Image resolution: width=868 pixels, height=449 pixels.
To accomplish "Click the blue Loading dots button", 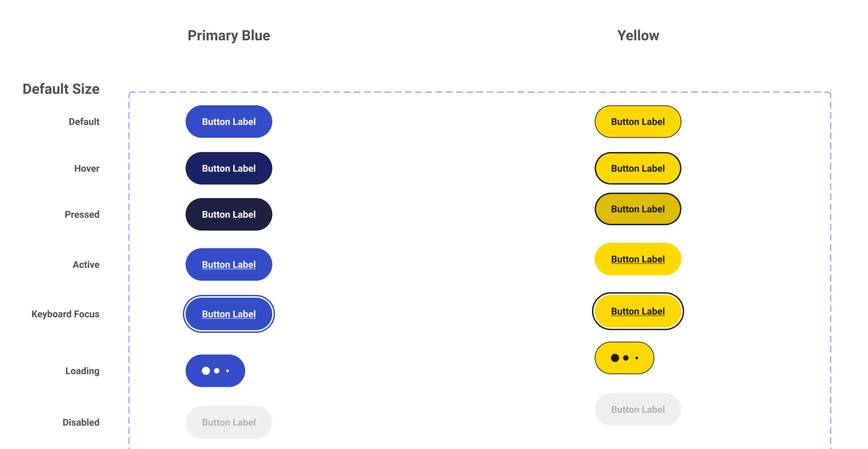I will pos(215,371).
